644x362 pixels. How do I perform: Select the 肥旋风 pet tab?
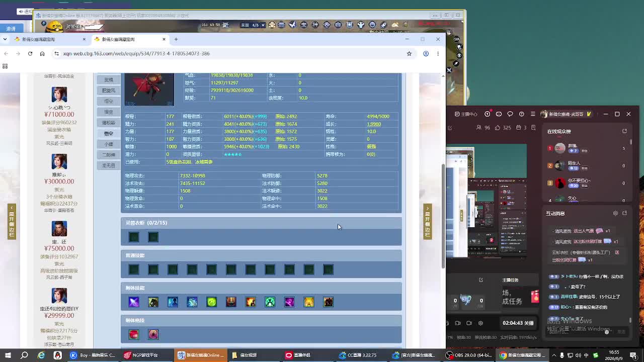tap(109, 90)
